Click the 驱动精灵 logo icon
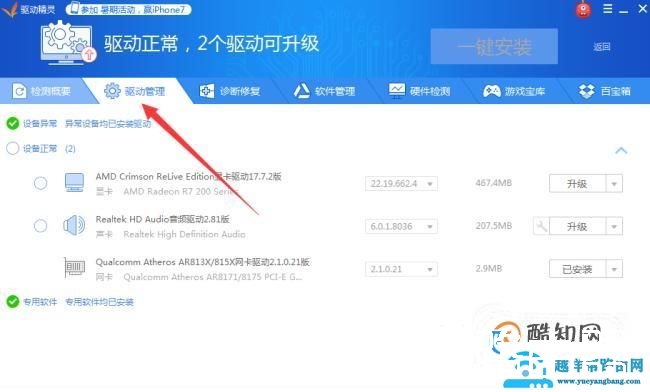This screenshot has width=650, height=392. (10, 10)
